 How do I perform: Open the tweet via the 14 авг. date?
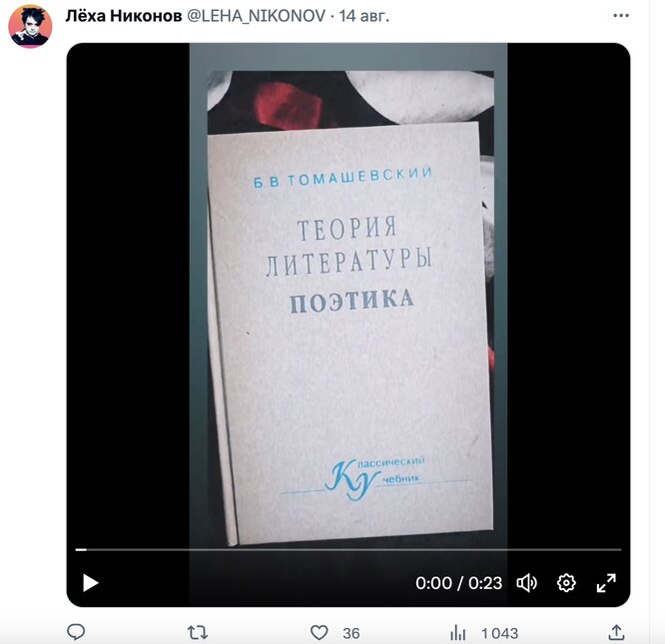[x=363, y=16]
